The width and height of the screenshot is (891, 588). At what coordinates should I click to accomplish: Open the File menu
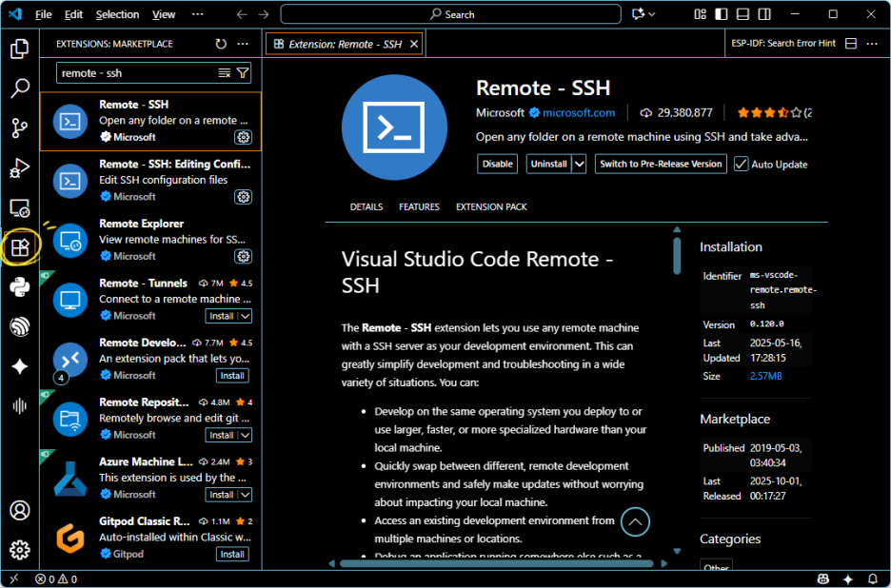(43, 14)
